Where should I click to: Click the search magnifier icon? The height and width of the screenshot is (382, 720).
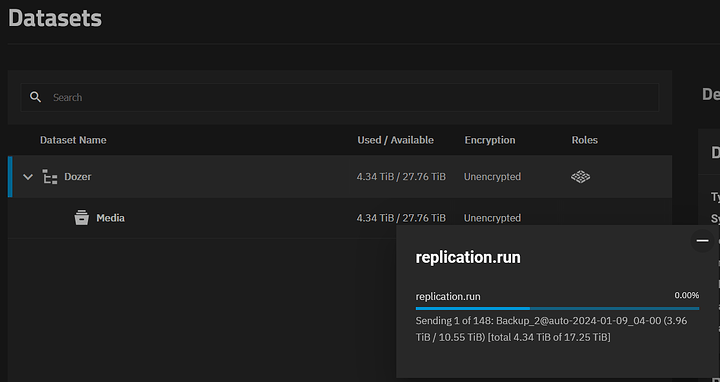35,97
